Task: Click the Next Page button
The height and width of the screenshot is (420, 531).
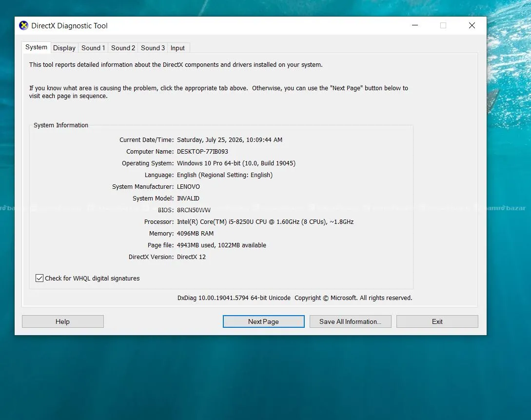Action: pyautogui.click(x=263, y=321)
